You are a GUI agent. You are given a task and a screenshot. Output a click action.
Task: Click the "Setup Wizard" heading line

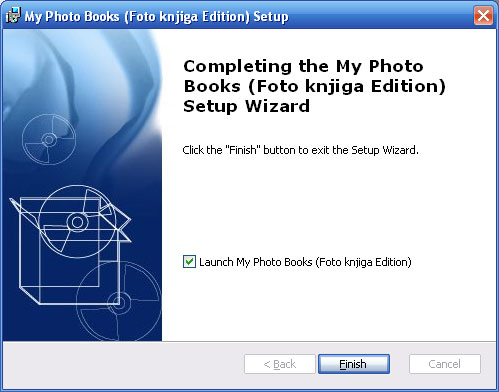246,106
